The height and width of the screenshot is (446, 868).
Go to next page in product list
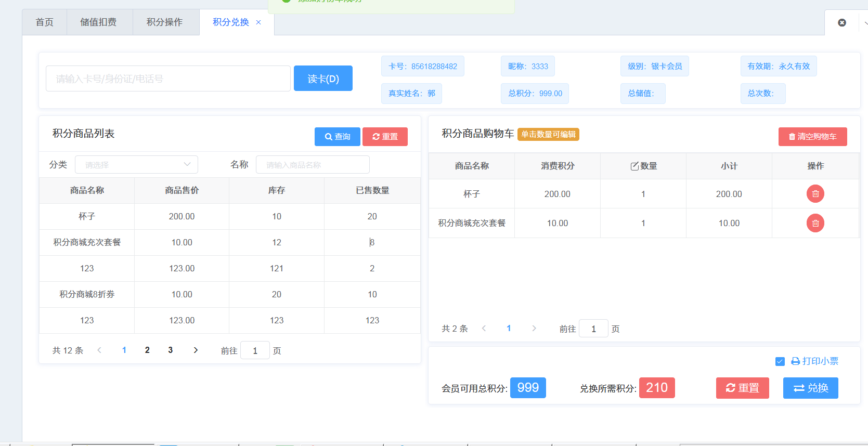(196, 350)
